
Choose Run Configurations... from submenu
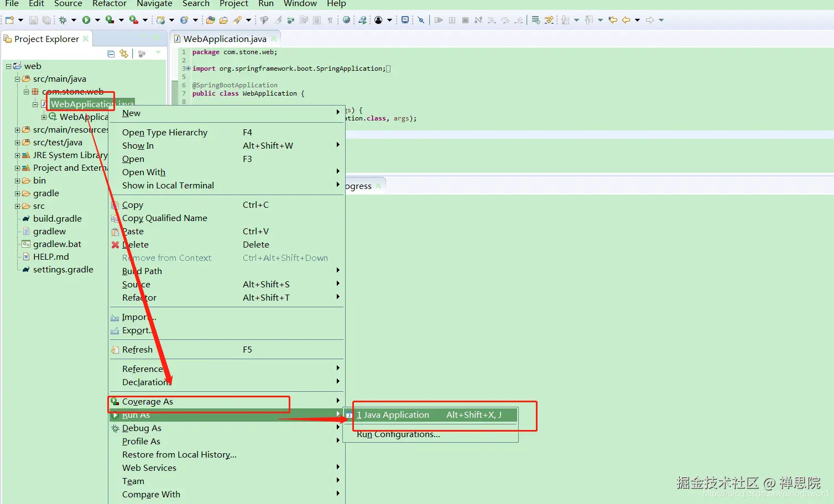[398, 434]
